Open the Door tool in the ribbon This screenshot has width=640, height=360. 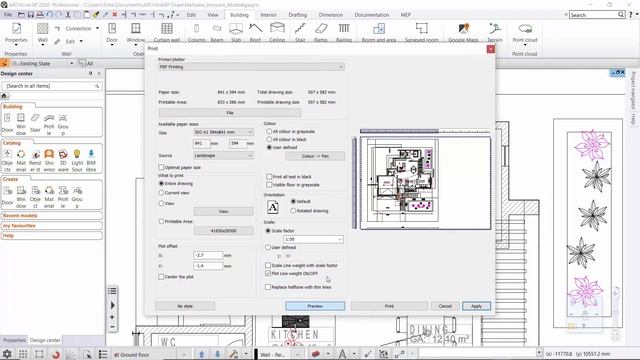[112, 32]
